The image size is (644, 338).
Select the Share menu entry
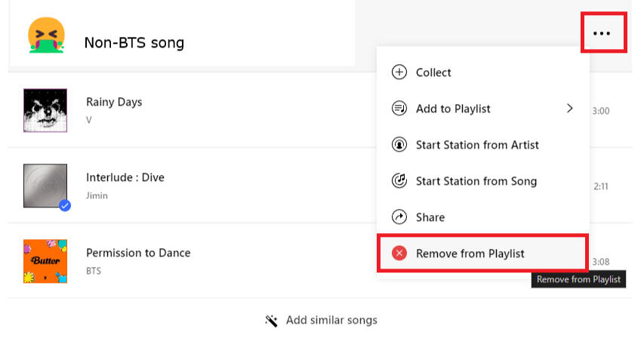(x=430, y=217)
